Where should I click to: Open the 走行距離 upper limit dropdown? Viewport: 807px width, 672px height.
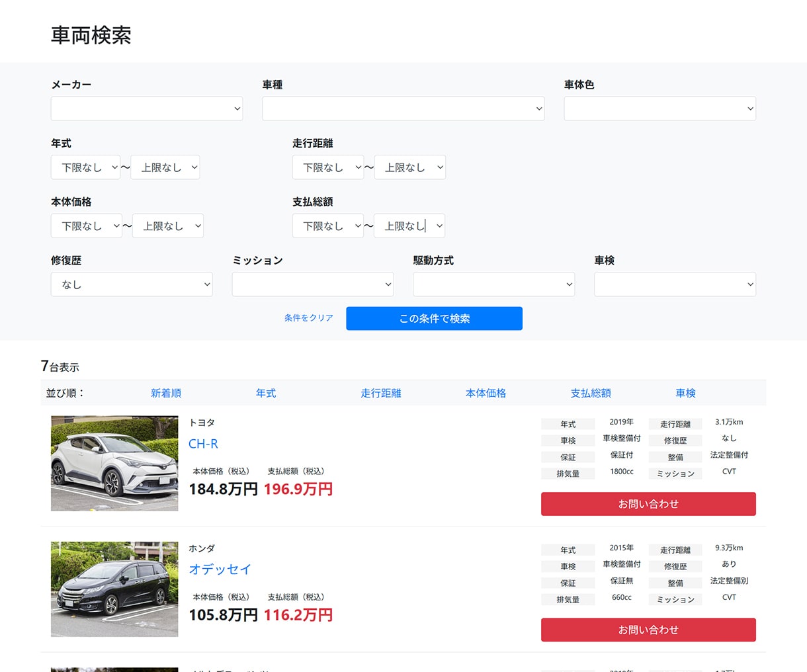point(410,167)
